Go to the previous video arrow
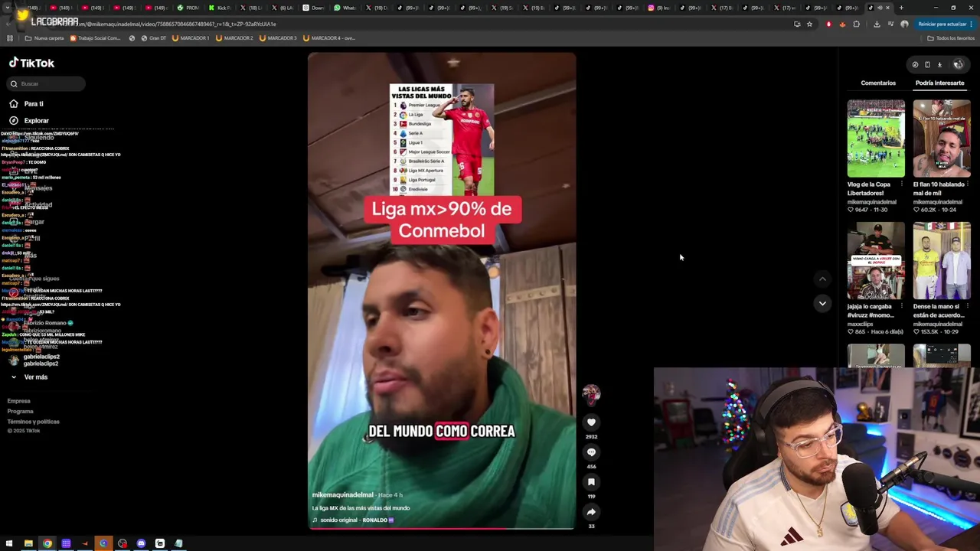 pos(822,279)
